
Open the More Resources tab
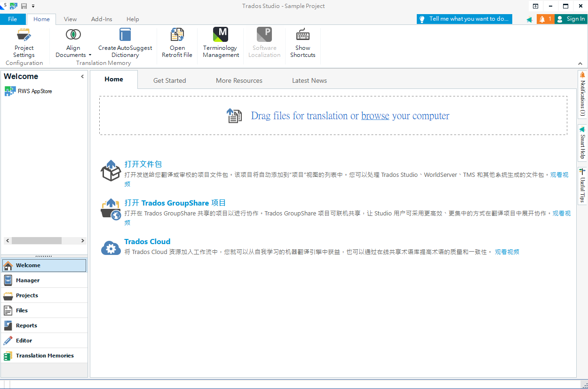(x=239, y=80)
